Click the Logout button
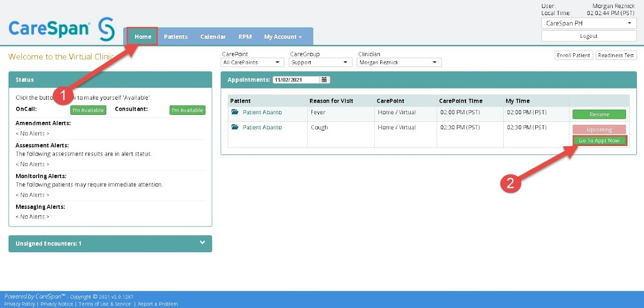Viewport: 644px width, 308px height. tap(589, 36)
